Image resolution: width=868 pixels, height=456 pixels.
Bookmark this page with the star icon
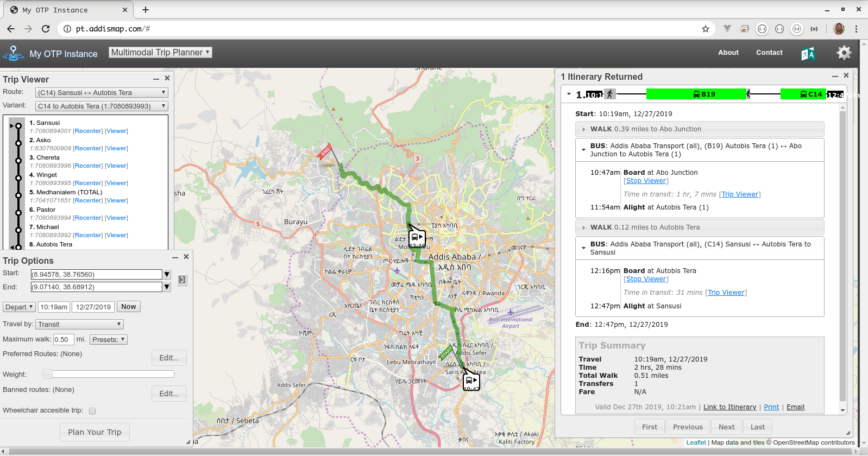pyautogui.click(x=706, y=29)
